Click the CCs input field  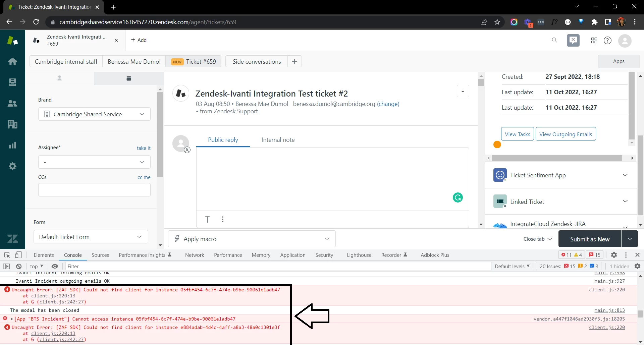coord(94,190)
